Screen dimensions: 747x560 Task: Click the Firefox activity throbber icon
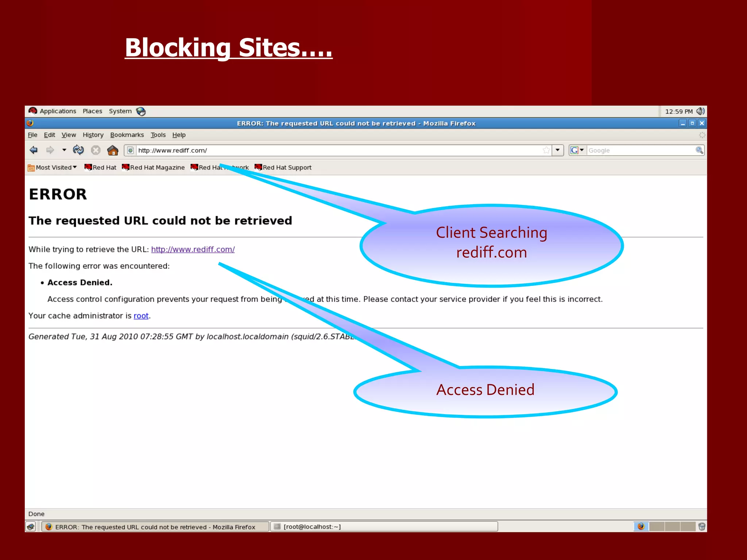click(x=702, y=135)
